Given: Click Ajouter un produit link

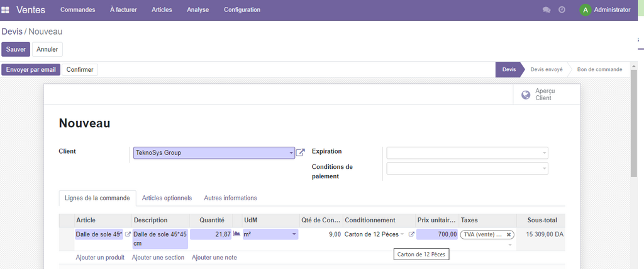Looking at the screenshot, I should click(x=100, y=258).
